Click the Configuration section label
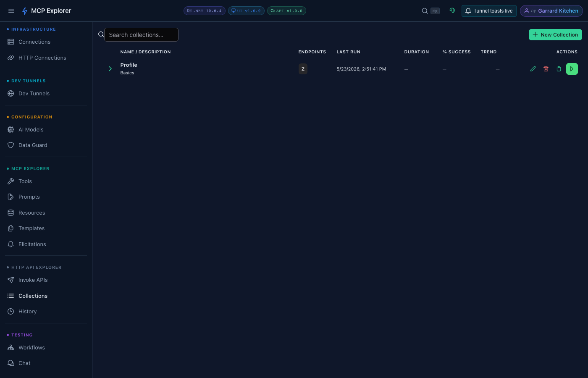 (32, 117)
